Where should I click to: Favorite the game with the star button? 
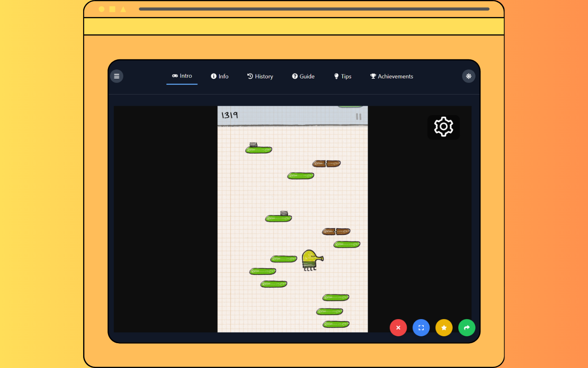[x=444, y=328]
